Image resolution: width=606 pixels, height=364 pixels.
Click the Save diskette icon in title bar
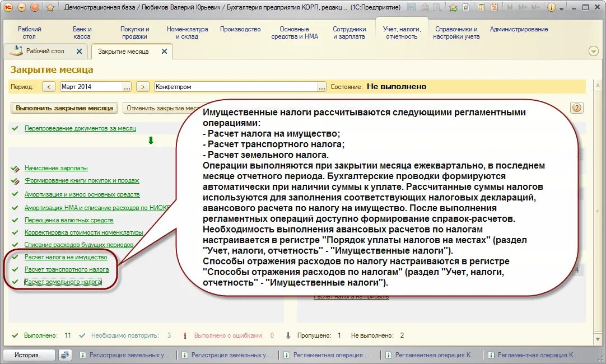click(412, 7)
